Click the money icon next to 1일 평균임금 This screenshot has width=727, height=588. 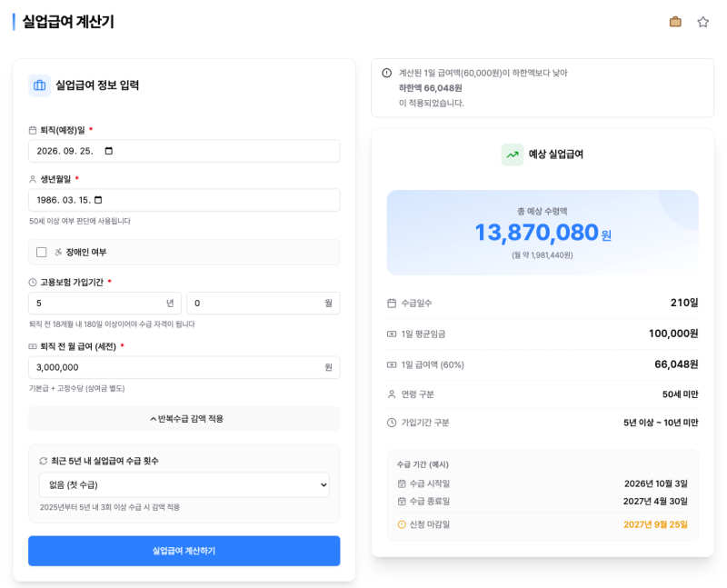click(392, 334)
